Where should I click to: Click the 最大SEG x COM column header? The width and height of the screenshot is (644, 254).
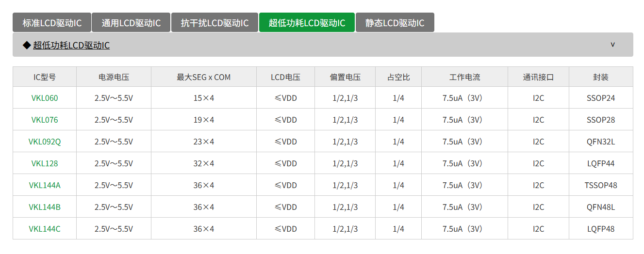pos(204,77)
